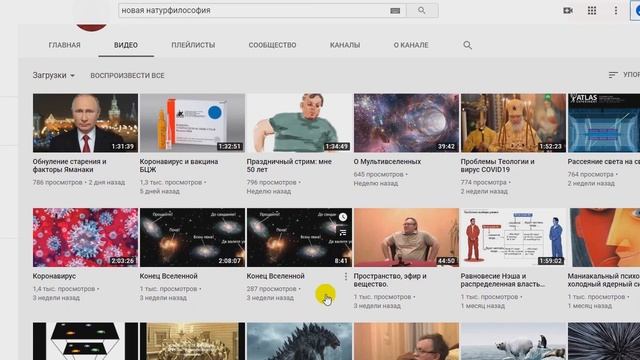Open the ПЛЕЙЛИСТЫ tab
This screenshot has width=640, height=360.
tap(193, 45)
